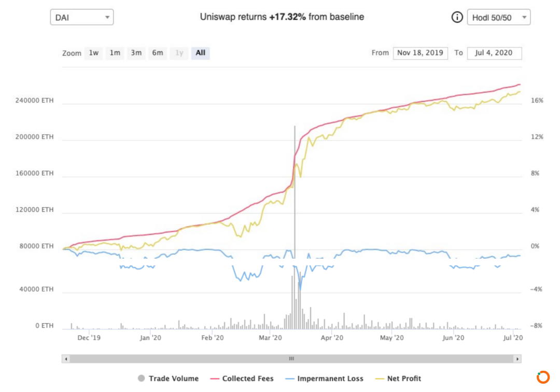
Task: Click the Jun '20 x-axis label
Action: click(453, 338)
